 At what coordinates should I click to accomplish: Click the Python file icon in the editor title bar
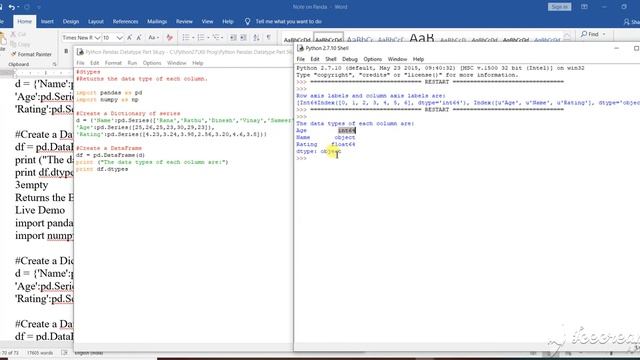[x=80, y=52]
